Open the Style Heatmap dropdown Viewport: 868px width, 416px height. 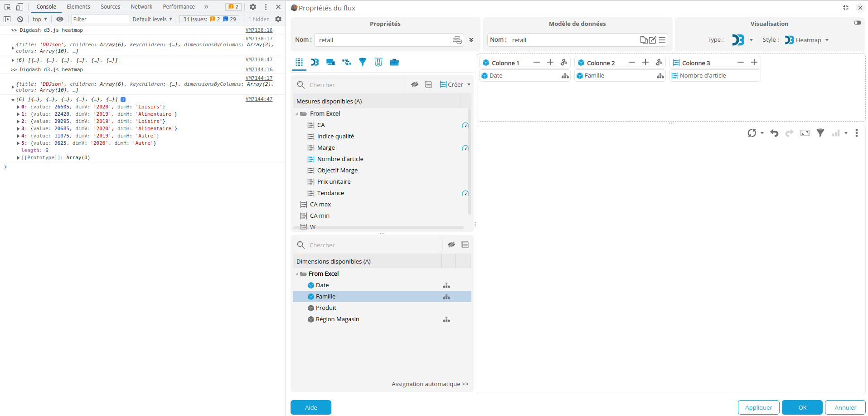pos(807,40)
